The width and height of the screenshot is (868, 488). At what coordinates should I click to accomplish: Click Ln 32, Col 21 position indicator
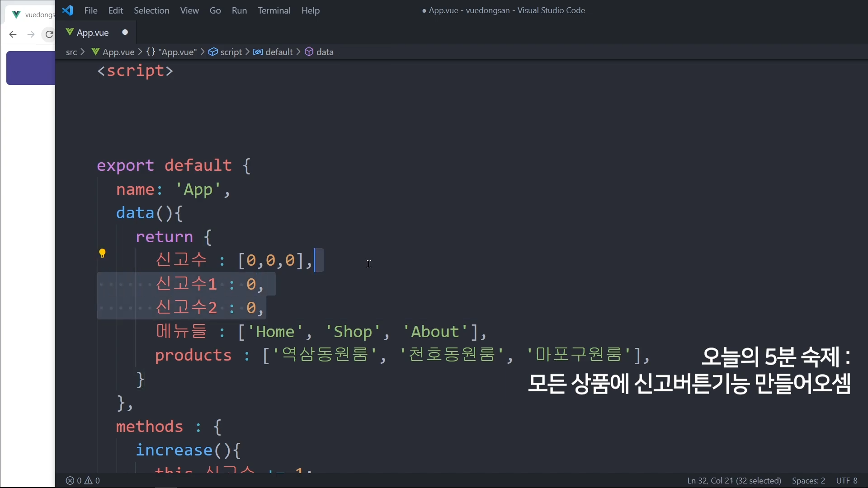(734, 481)
